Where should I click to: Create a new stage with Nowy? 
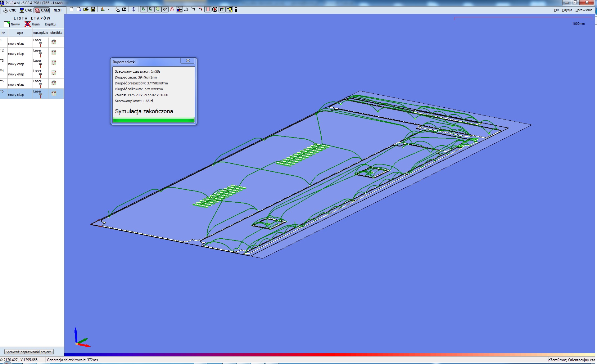coord(12,24)
